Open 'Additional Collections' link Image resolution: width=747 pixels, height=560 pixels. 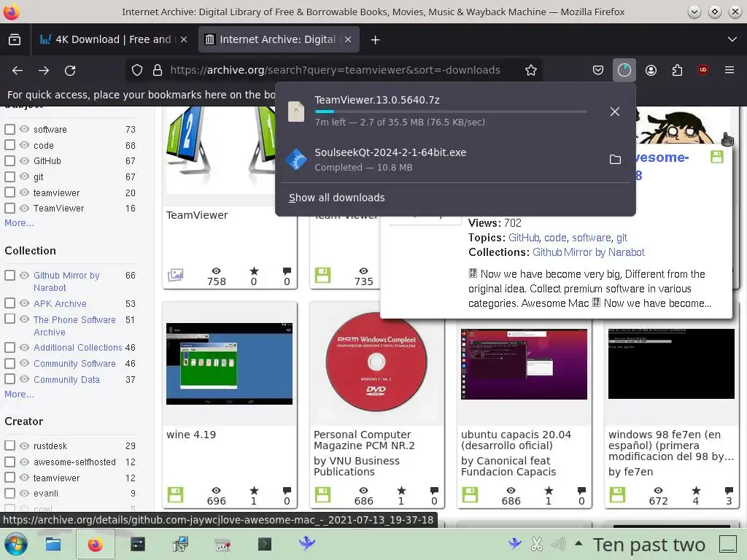[77, 348]
